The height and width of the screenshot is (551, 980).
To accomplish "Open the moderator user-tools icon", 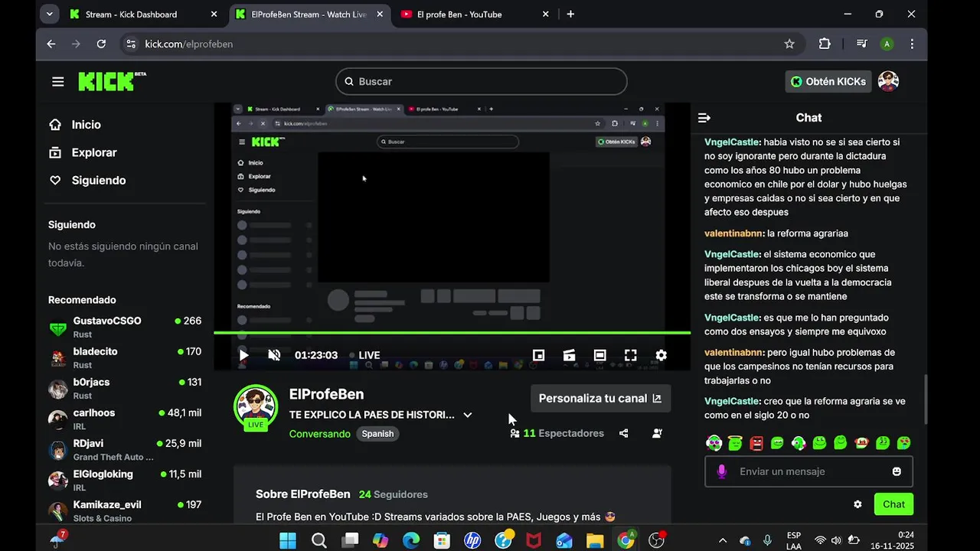I will (x=657, y=433).
